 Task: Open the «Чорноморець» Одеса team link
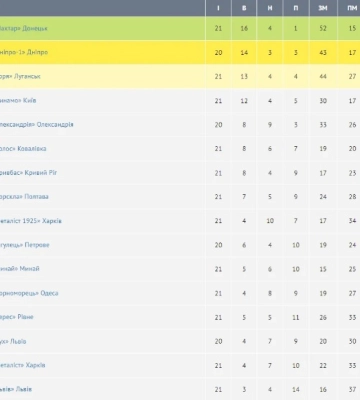[29, 293]
